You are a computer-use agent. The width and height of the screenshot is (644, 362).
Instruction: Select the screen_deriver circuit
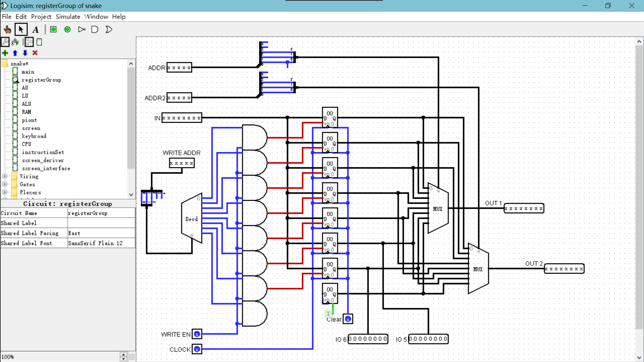[x=43, y=160]
